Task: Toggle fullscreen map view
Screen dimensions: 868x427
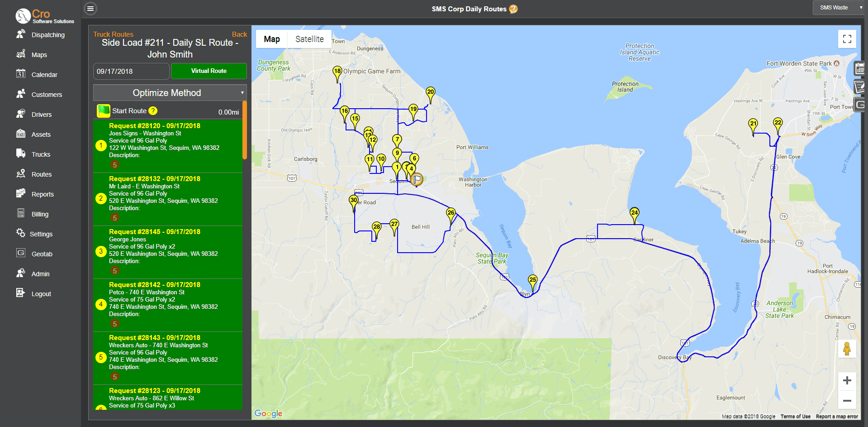Action: click(x=847, y=39)
